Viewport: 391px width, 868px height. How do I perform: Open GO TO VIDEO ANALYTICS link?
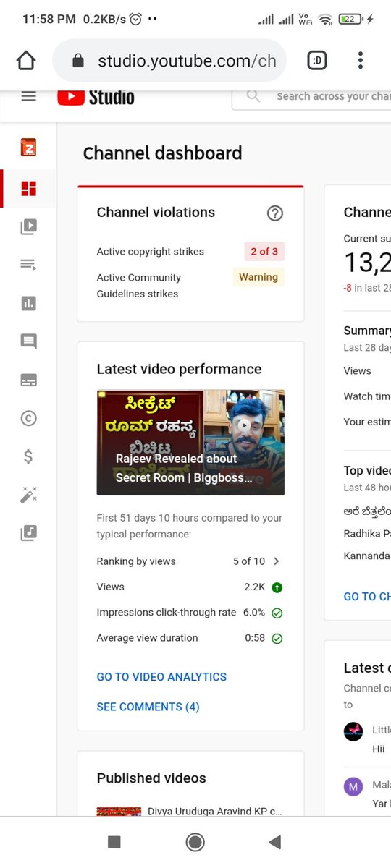pos(161,677)
